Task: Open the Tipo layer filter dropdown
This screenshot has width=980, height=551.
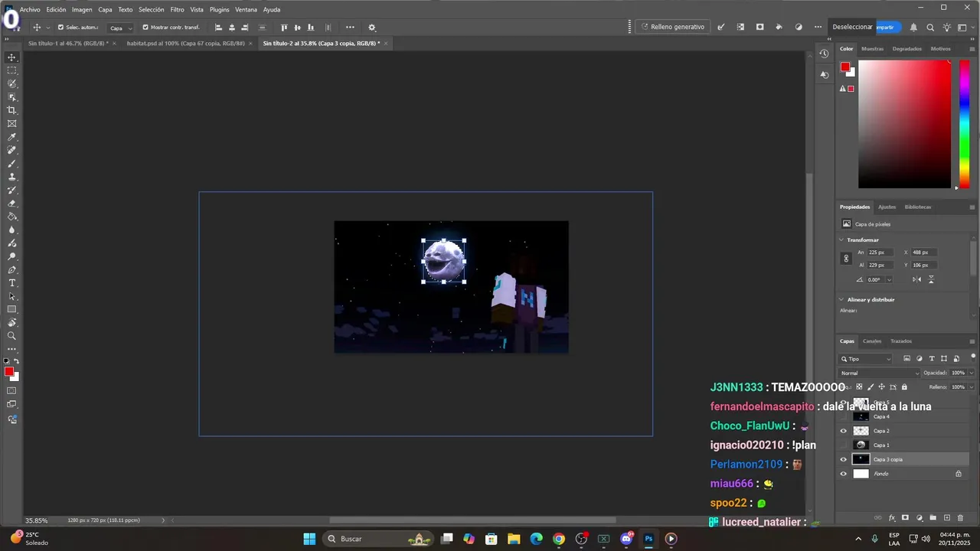Action: pos(866,359)
